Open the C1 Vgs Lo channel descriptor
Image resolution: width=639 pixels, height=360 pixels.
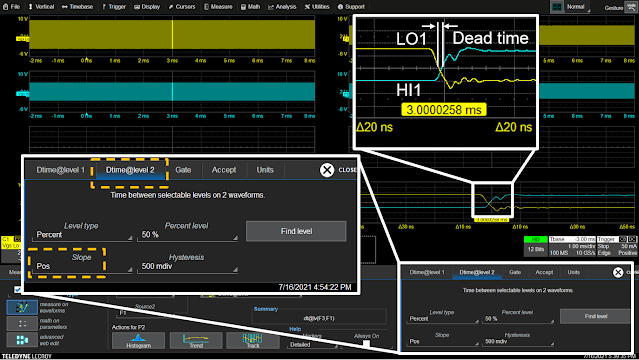click(11, 249)
